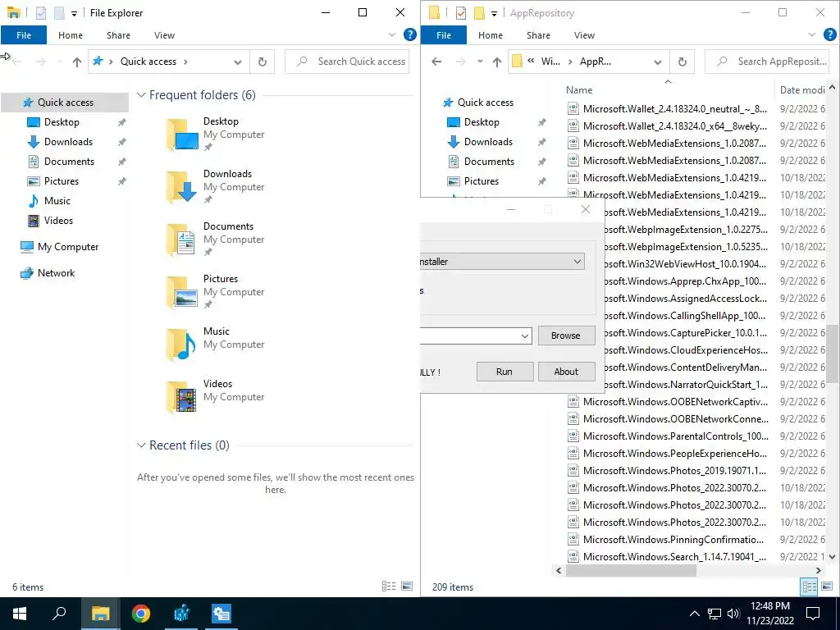Open View tab in AppRepository window
The width and height of the screenshot is (840, 630).
[x=584, y=35]
